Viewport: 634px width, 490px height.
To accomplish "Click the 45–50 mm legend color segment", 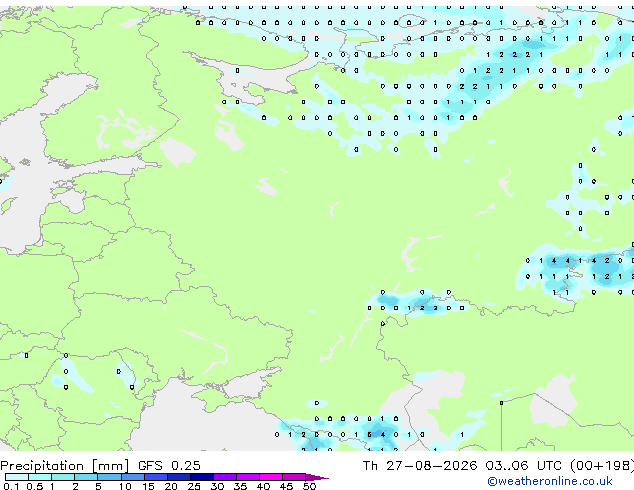I will coord(294,477).
